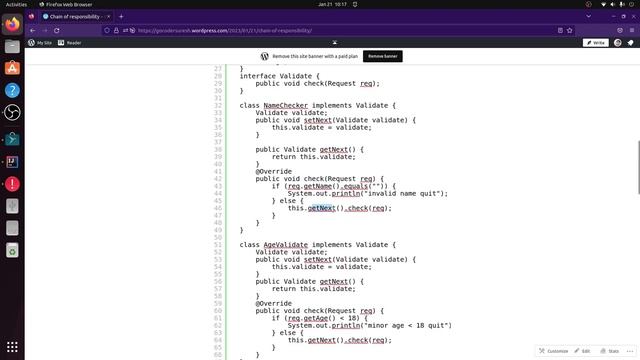Click the banner text 'Remove this site banner with a paid plan'
The image size is (640, 360).
tap(315, 56)
